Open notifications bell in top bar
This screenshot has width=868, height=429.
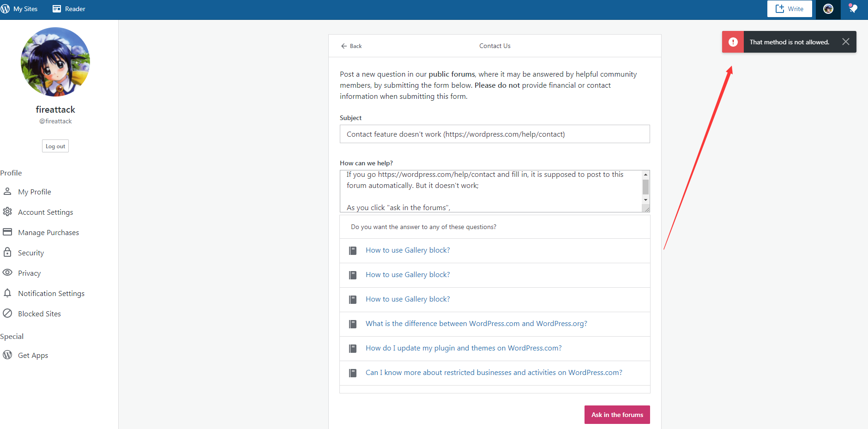(853, 9)
